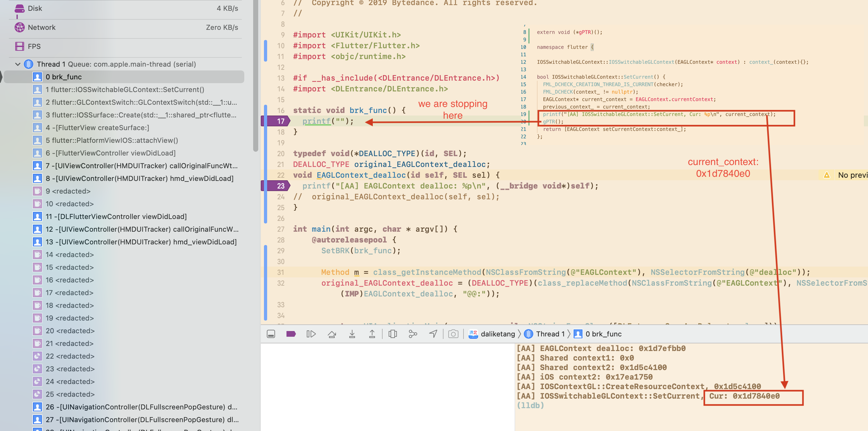Click the Continue program execution button
Screen dimensions: 868x431
point(311,334)
